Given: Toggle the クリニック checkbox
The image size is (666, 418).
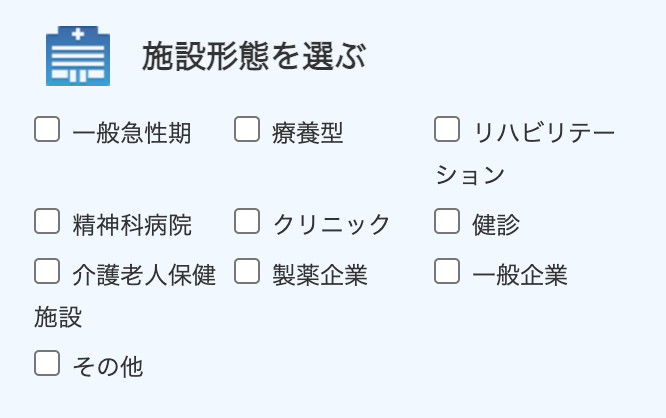Looking at the screenshot, I should pyautogui.click(x=247, y=221).
